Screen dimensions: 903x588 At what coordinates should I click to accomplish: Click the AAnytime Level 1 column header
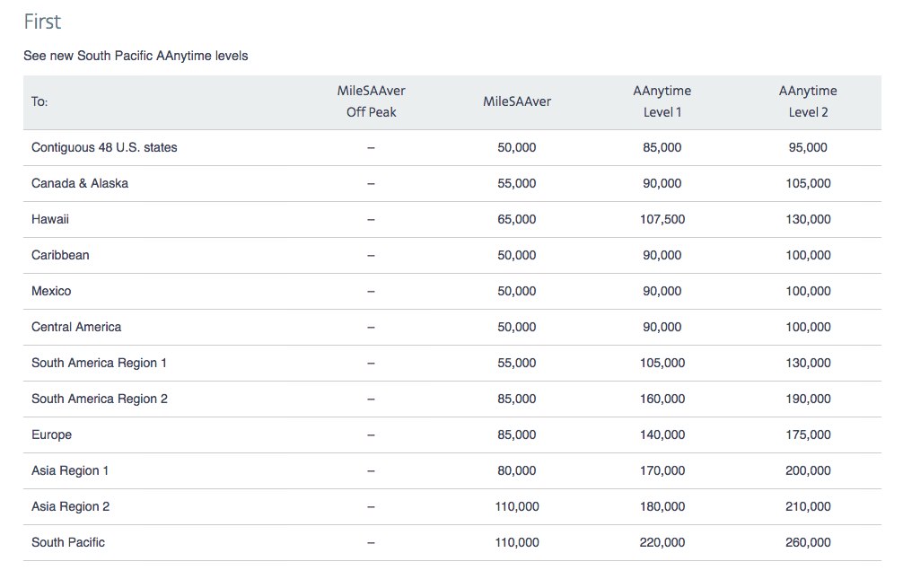[662, 101]
